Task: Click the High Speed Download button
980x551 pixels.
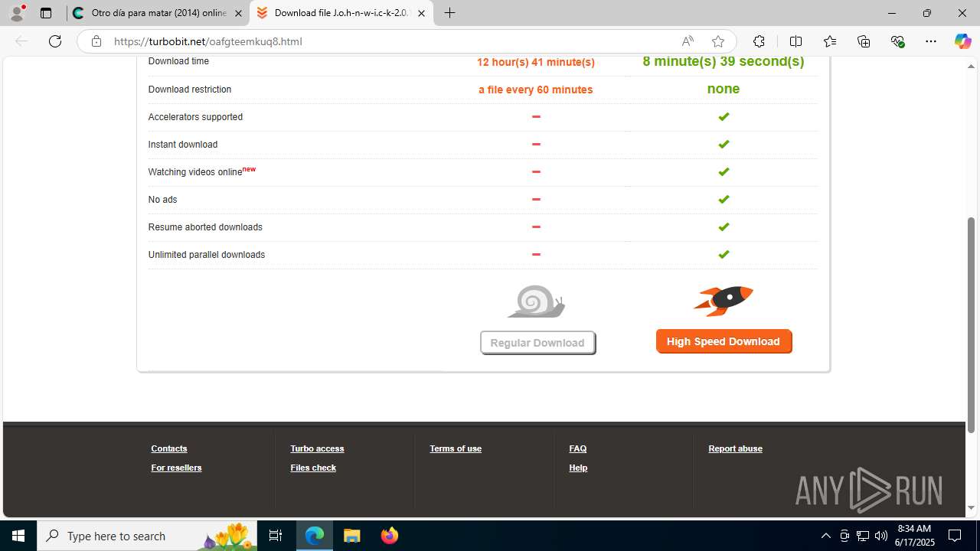Action: coord(724,341)
